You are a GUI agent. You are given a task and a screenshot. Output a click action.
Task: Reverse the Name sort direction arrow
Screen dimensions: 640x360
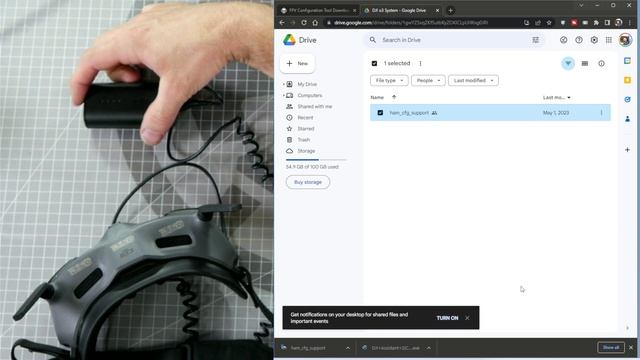[x=394, y=97]
